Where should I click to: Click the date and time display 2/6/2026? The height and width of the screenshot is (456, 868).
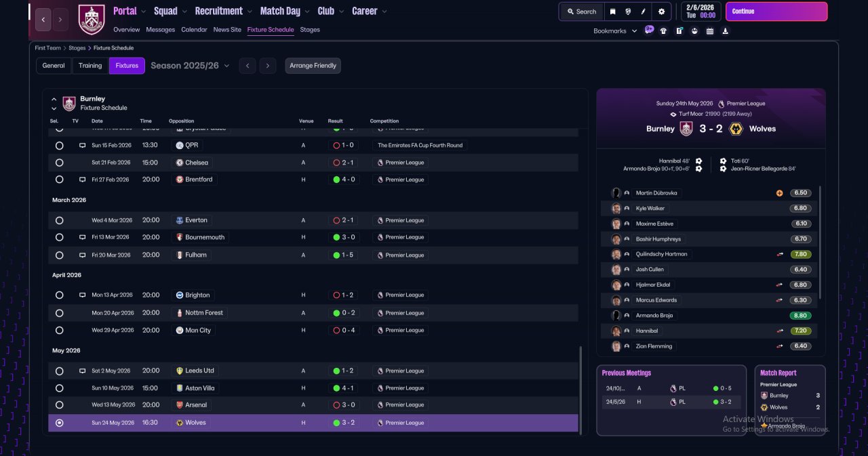701,12
